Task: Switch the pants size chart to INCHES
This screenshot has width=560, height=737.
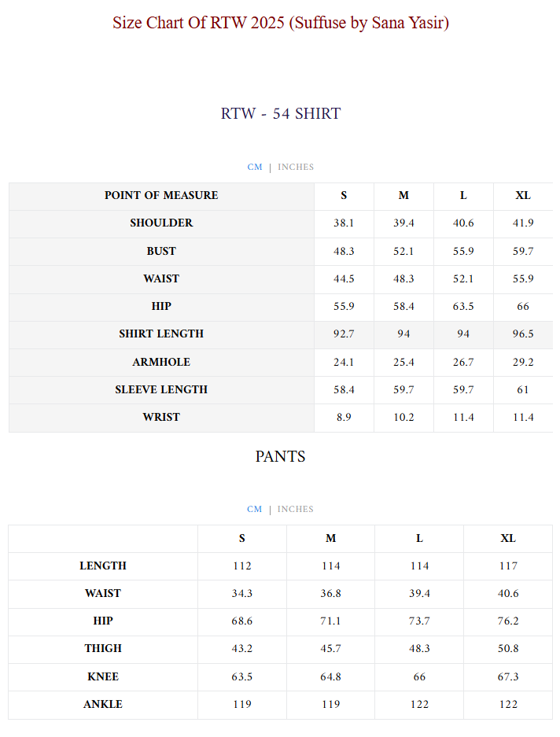Action: [296, 510]
